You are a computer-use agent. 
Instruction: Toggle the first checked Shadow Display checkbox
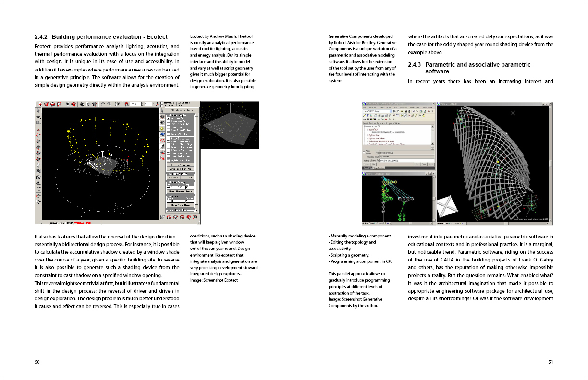(x=168, y=118)
